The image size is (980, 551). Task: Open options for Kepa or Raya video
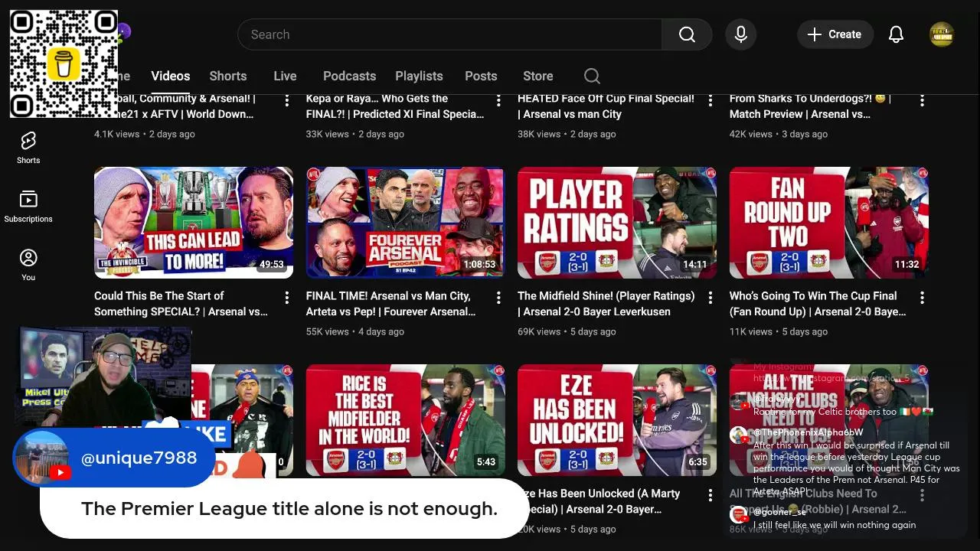(x=498, y=100)
